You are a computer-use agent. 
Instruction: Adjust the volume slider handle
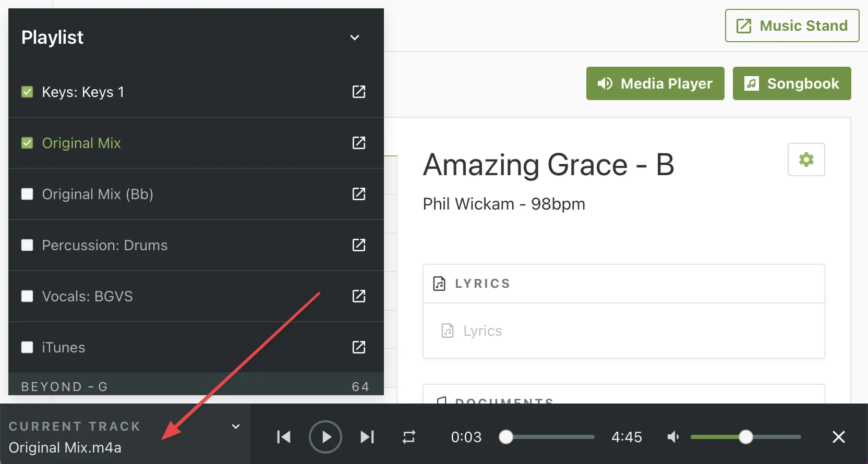coord(746,437)
